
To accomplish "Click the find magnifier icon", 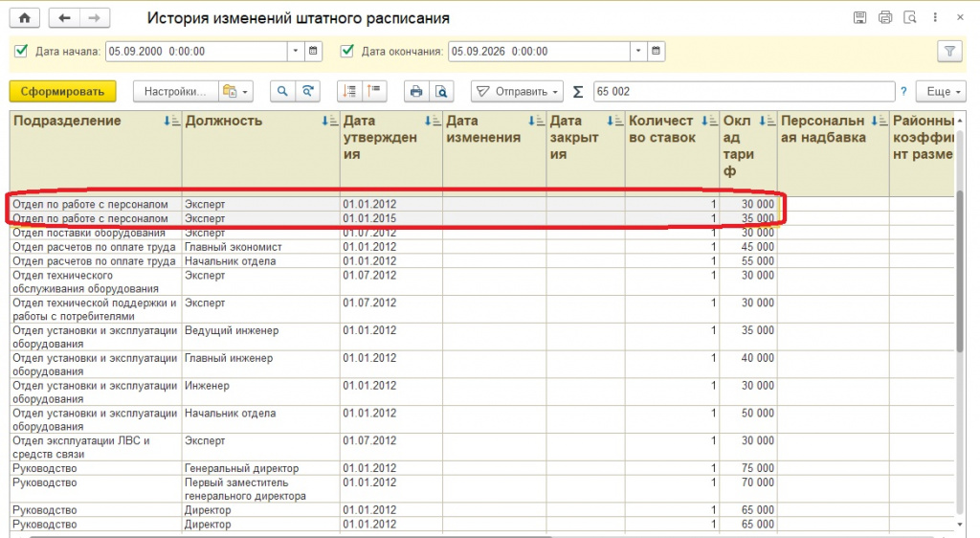I will pyautogui.click(x=282, y=91).
